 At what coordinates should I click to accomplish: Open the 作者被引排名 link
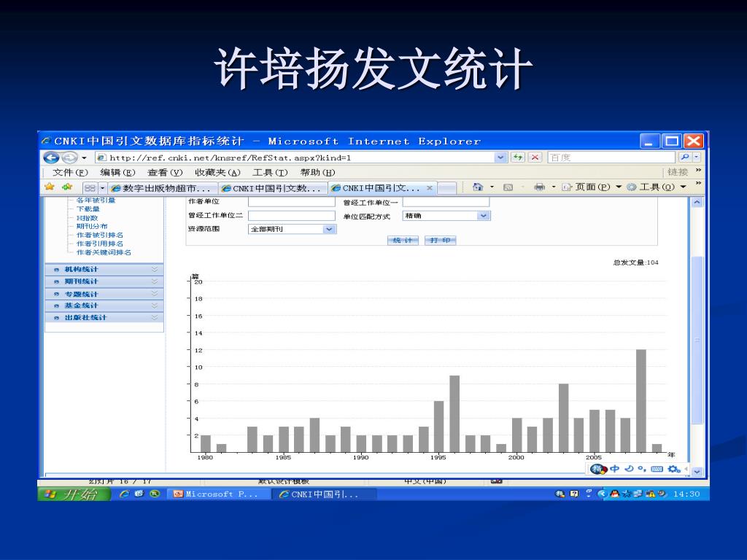coord(99,235)
